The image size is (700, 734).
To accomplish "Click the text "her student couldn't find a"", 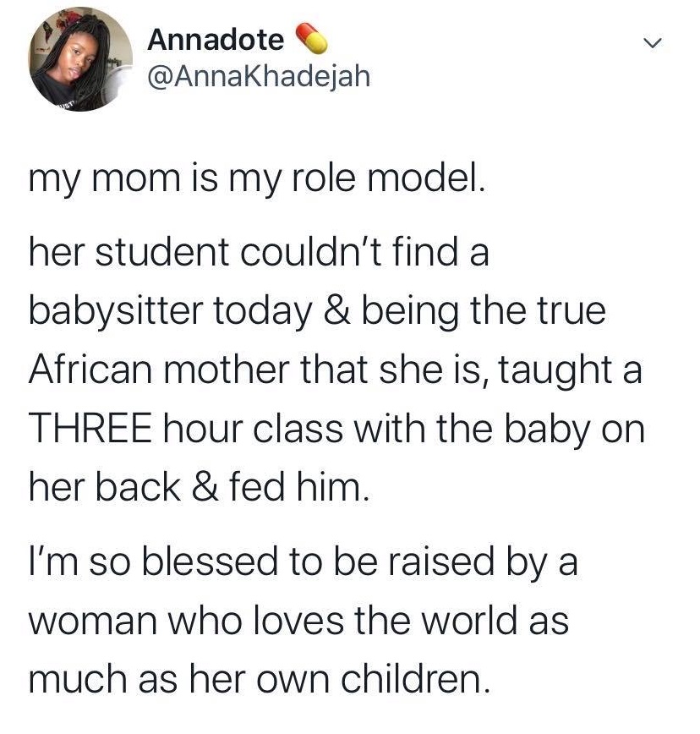I will coord(259,255).
